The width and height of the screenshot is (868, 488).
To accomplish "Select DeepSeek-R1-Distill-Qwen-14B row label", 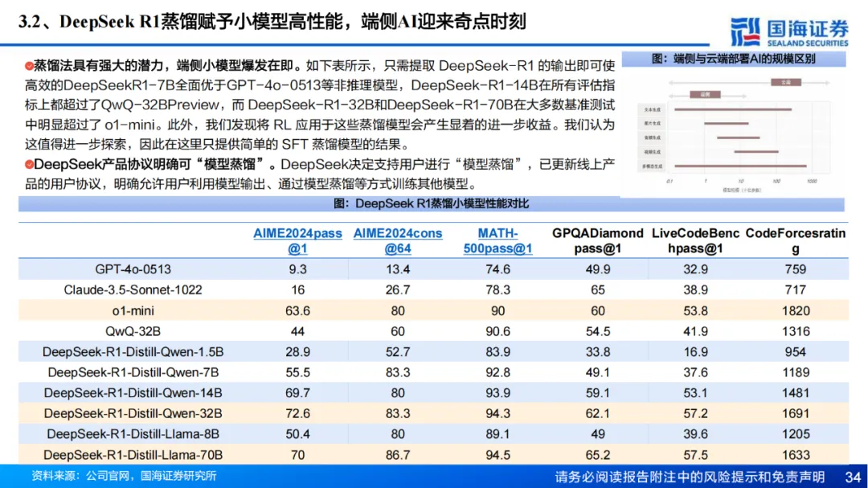I will (x=133, y=392).
